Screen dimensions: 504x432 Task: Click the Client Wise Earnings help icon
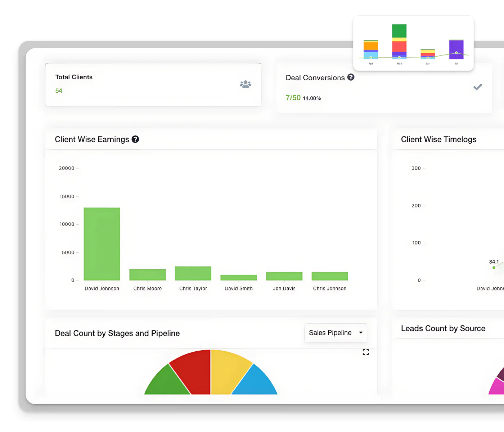(135, 139)
